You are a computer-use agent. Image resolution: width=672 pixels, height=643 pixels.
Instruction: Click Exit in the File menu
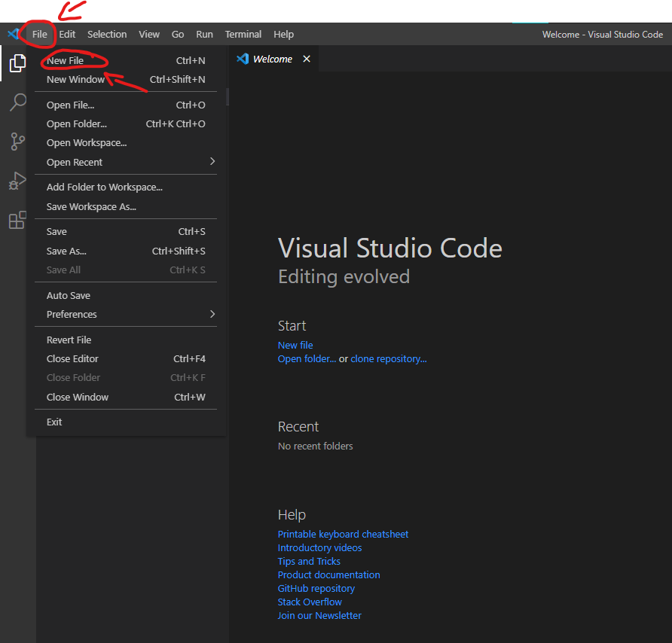(126, 422)
